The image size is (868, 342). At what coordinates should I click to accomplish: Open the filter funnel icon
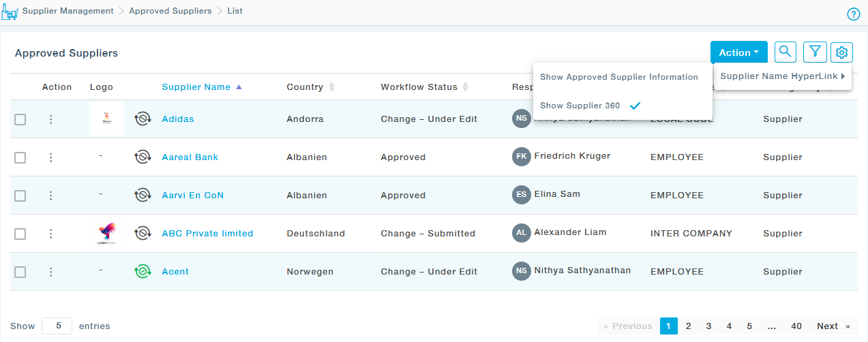coord(814,52)
